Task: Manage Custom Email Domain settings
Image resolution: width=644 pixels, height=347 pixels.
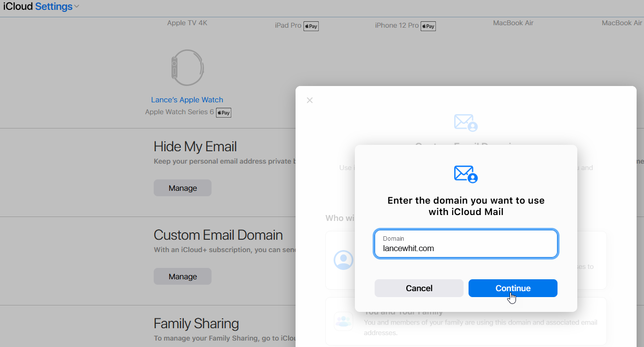Action: coord(182,276)
